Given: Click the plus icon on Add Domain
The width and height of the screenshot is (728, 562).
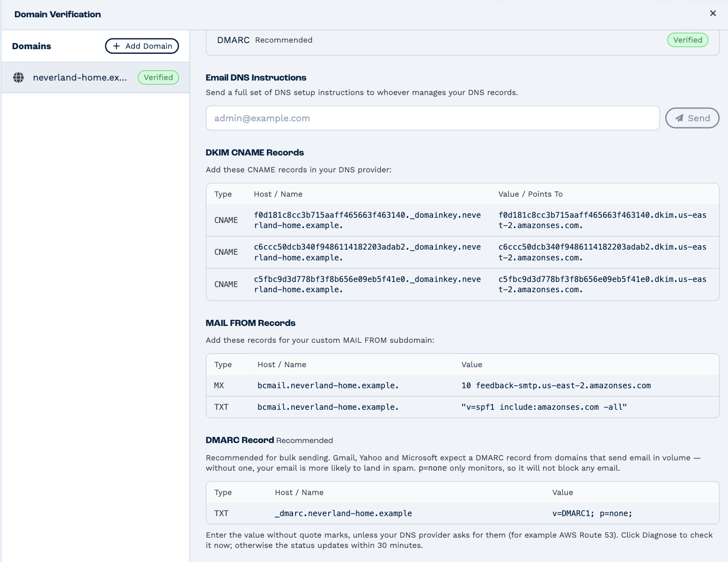Looking at the screenshot, I should [x=117, y=46].
